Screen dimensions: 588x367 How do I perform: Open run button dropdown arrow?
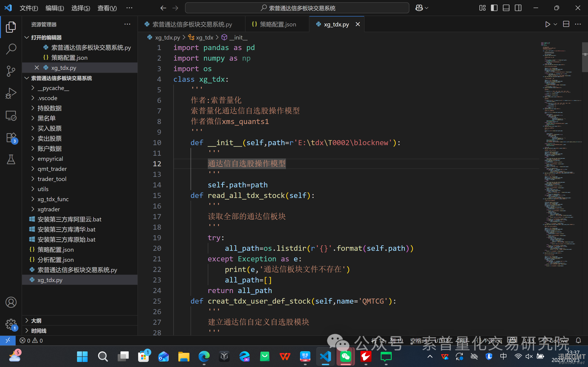555,24
